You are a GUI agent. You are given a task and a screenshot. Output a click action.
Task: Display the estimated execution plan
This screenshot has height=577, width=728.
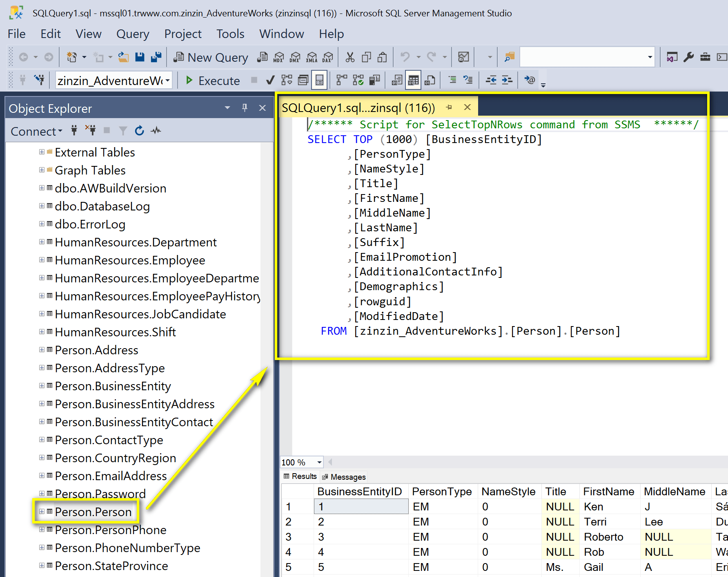pyautogui.click(x=287, y=80)
